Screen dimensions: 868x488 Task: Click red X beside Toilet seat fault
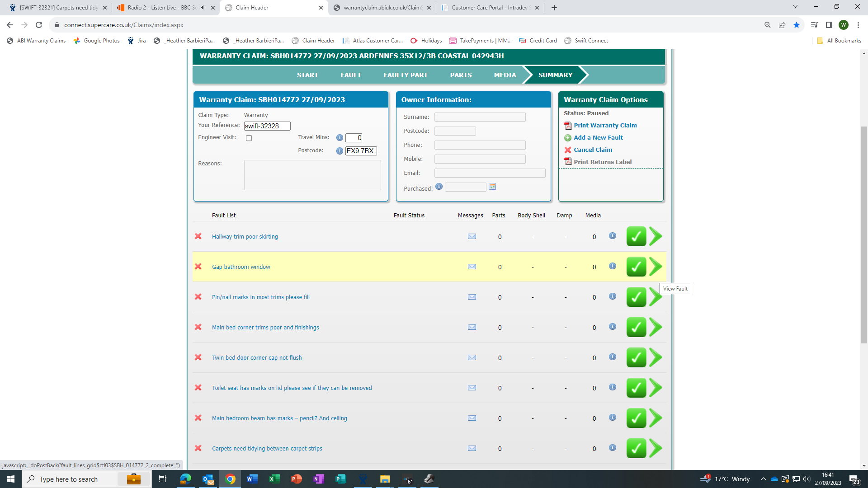click(198, 388)
